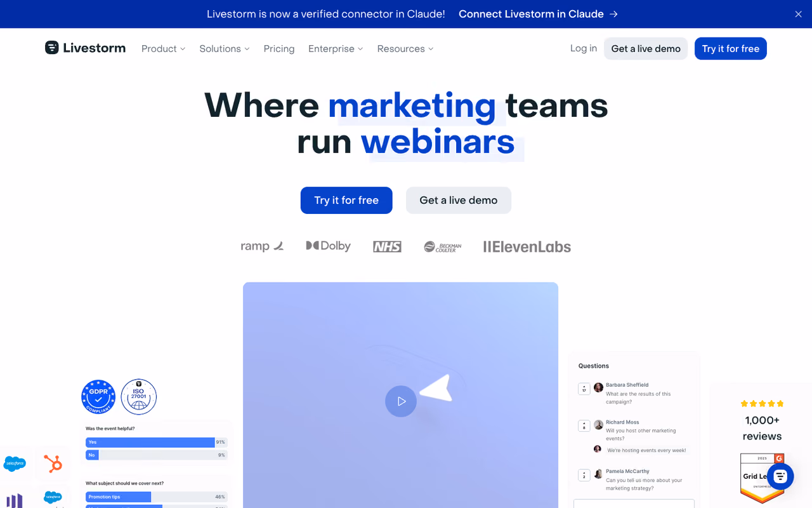The image size is (812, 508).
Task: Click the avatar beside the hosting events reply
Action: tap(598, 449)
